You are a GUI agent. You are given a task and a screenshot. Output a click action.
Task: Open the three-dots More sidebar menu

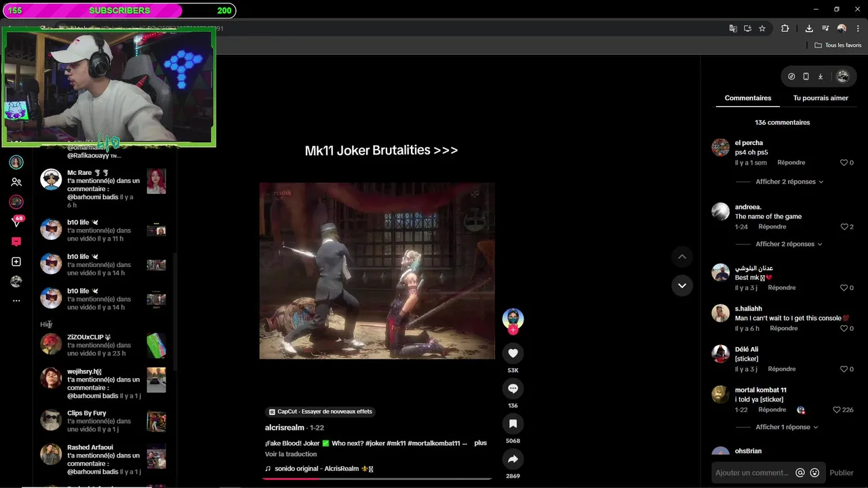[x=16, y=300]
